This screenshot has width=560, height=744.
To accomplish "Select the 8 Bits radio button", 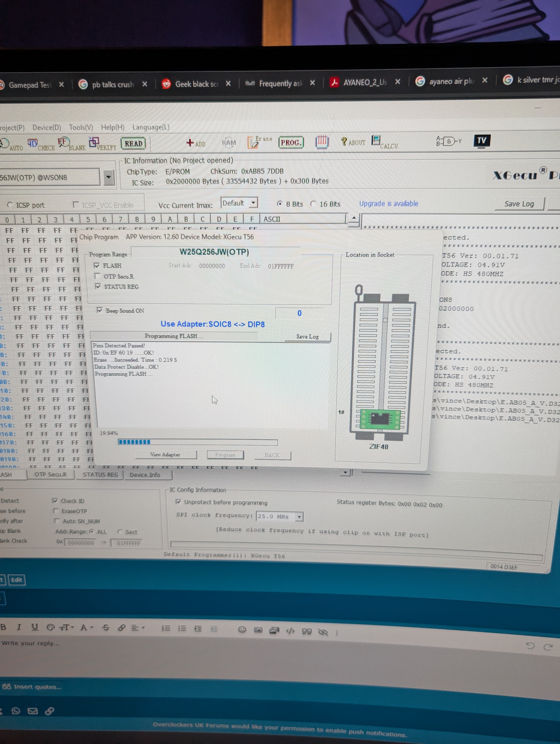I will [279, 204].
